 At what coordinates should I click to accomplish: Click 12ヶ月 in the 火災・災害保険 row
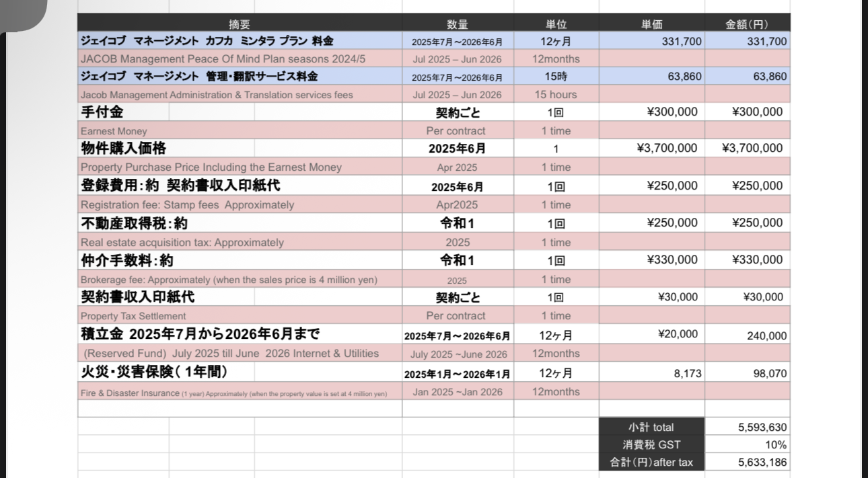click(x=556, y=373)
